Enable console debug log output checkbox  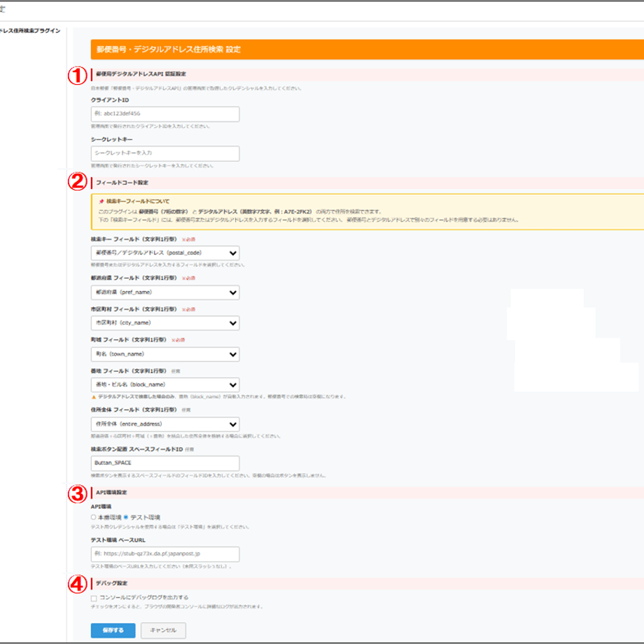coord(94,598)
